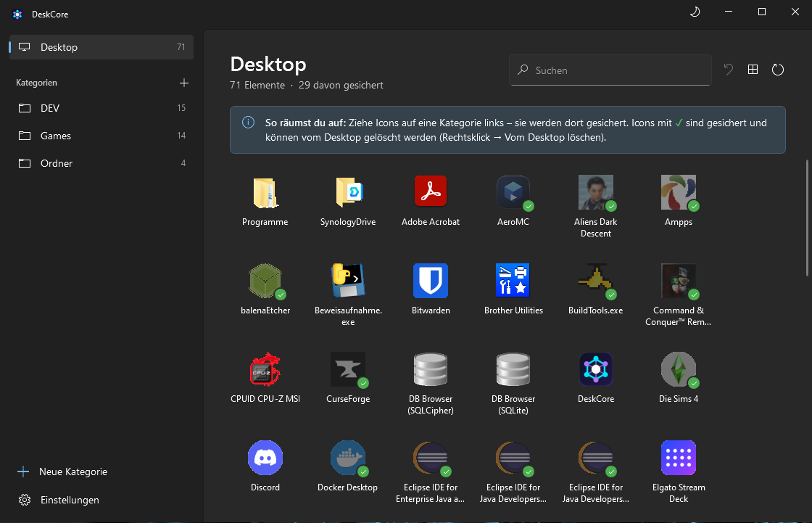Click the 'Kategorien' section label
Screen dimensions: 812x523
coord(36,83)
